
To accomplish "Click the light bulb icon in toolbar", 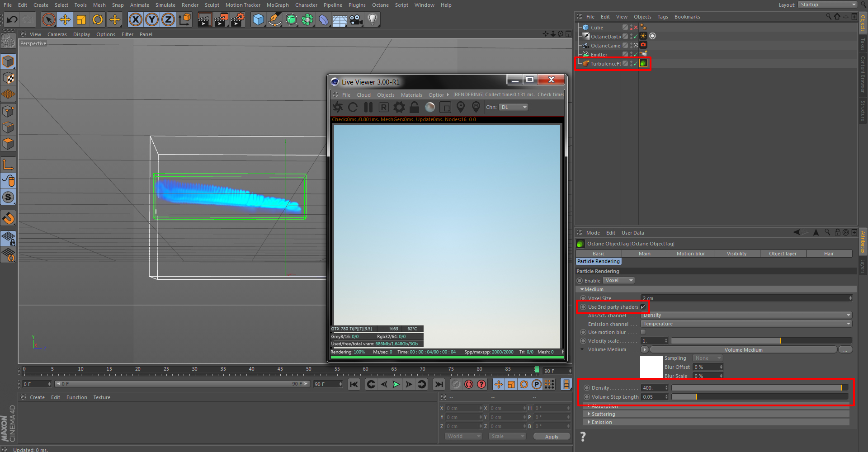I will [373, 19].
